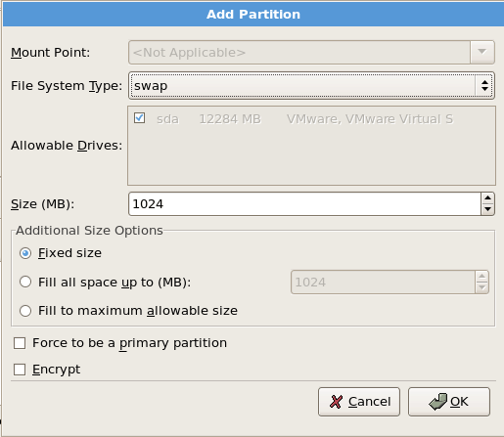The height and width of the screenshot is (437, 504).
Task: Check the Encrypt checkbox
Action: (20, 370)
